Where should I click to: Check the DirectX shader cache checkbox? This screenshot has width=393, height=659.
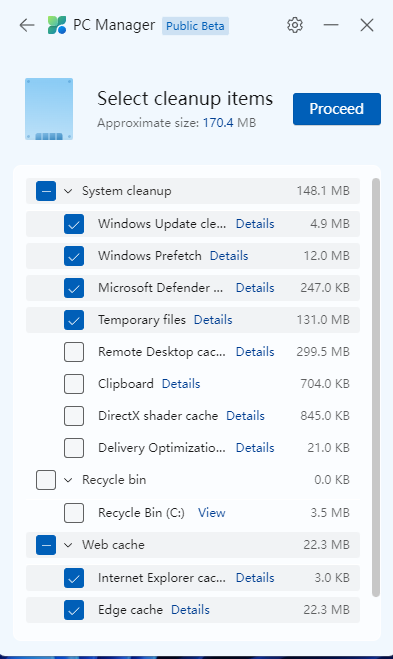(x=74, y=416)
